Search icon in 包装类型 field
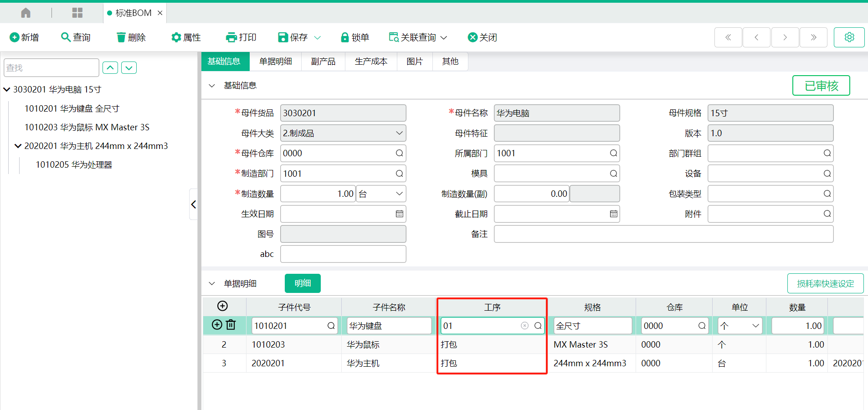 click(x=827, y=194)
